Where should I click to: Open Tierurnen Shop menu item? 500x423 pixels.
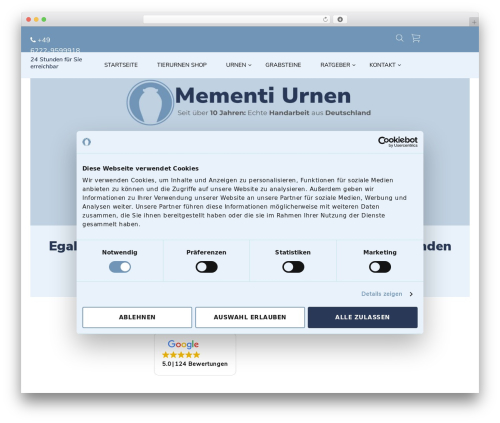182,65
